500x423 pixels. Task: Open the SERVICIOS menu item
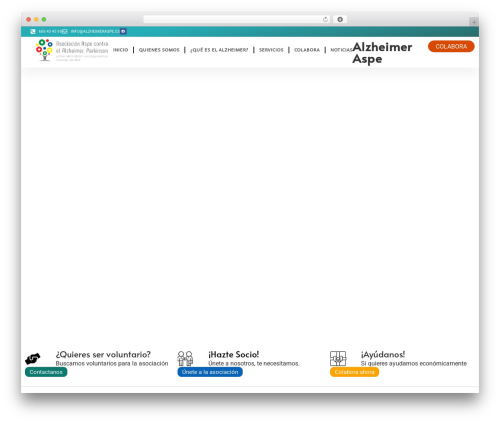pyautogui.click(x=271, y=50)
